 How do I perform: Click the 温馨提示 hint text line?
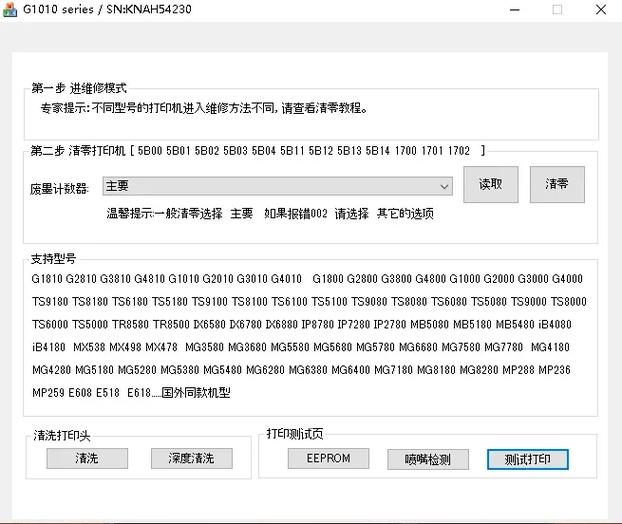coord(270,214)
